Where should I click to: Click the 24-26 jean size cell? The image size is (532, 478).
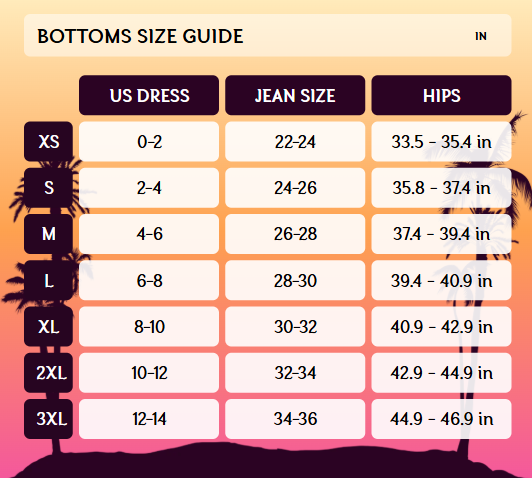(295, 188)
